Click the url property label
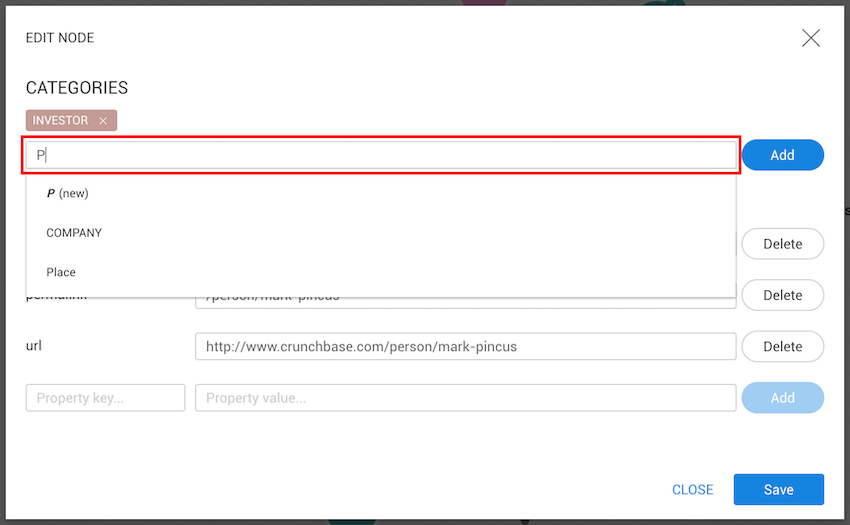850x525 pixels. click(35, 346)
